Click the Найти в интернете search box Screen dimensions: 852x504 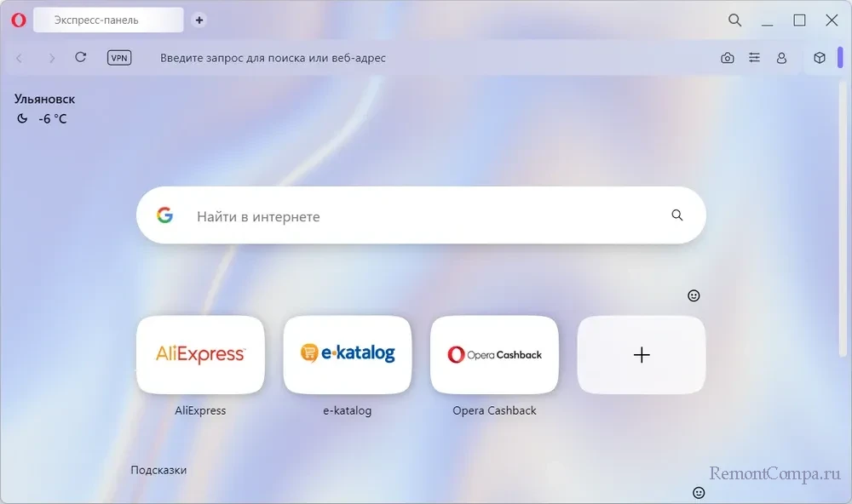pos(421,215)
